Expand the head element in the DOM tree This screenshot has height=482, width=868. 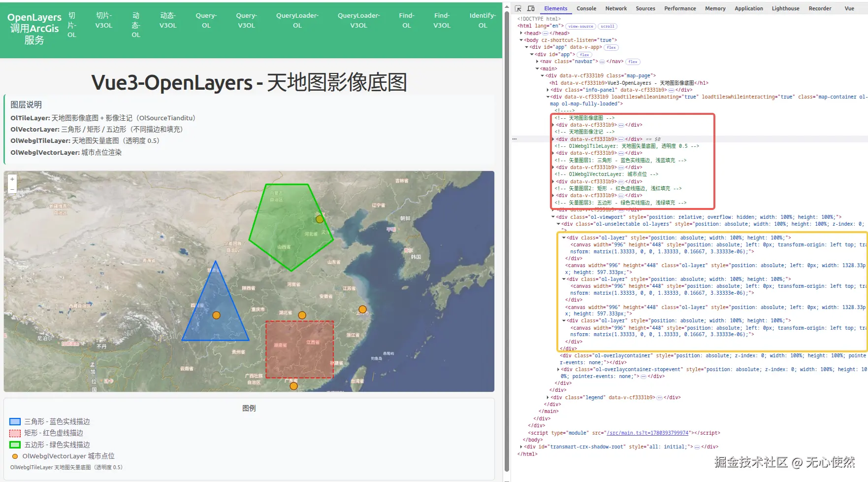[x=522, y=33]
